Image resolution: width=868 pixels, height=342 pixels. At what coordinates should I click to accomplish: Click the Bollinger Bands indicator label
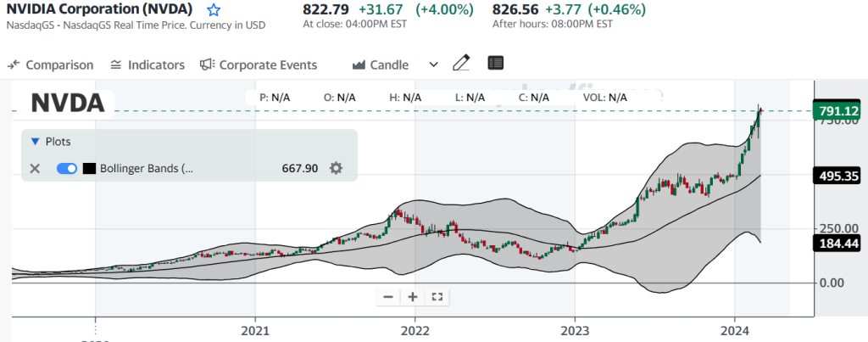147,169
